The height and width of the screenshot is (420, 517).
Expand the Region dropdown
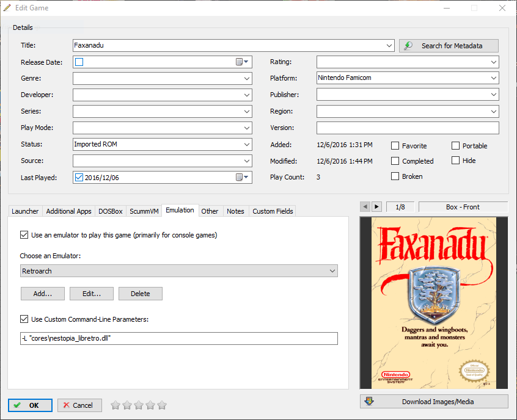click(494, 111)
